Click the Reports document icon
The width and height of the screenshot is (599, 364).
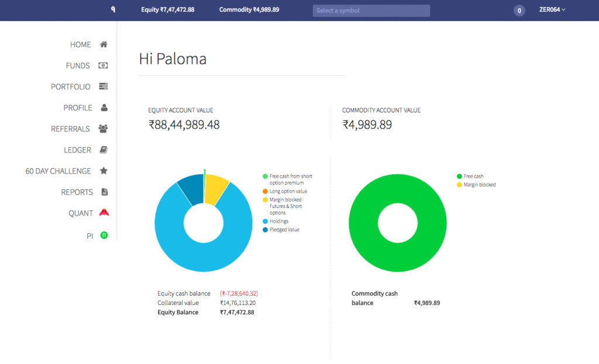[x=104, y=192]
